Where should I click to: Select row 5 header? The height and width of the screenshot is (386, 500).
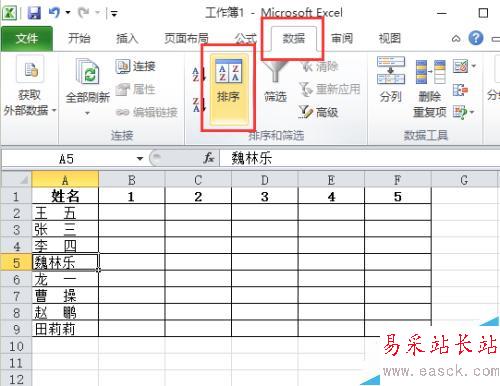pos(17,262)
